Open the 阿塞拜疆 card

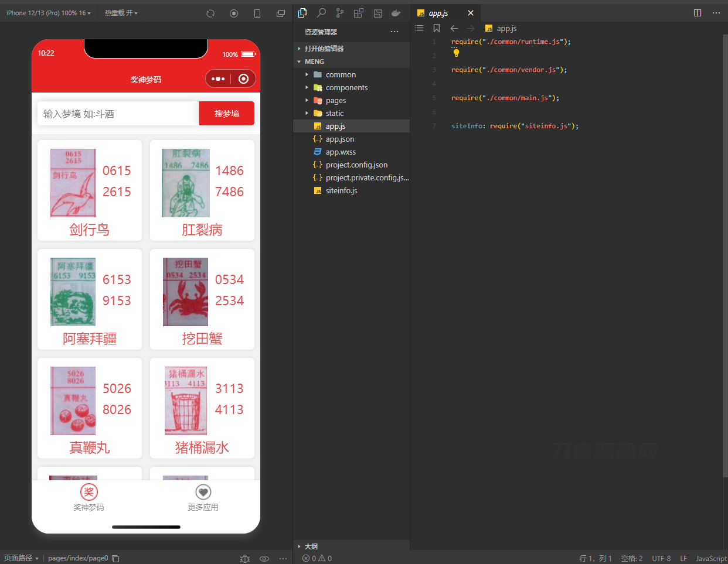click(x=90, y=299)
